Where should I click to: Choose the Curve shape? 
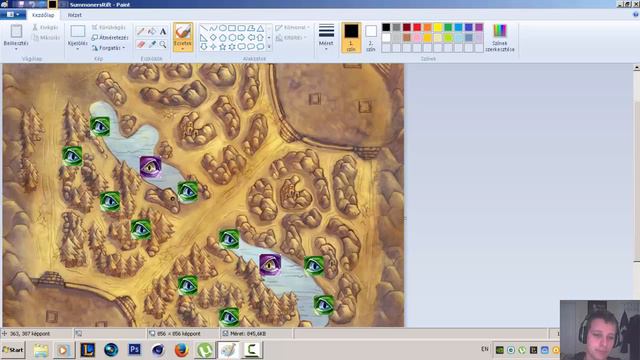click(213, 28)
